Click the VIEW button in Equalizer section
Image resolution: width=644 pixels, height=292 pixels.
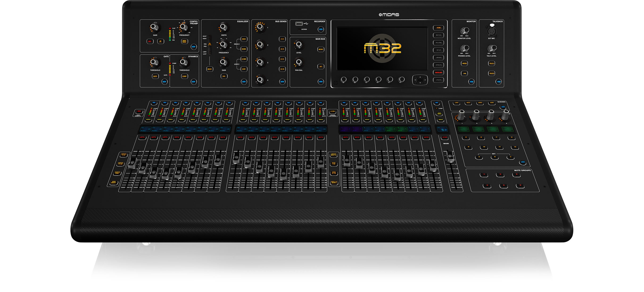coord(244,82)
